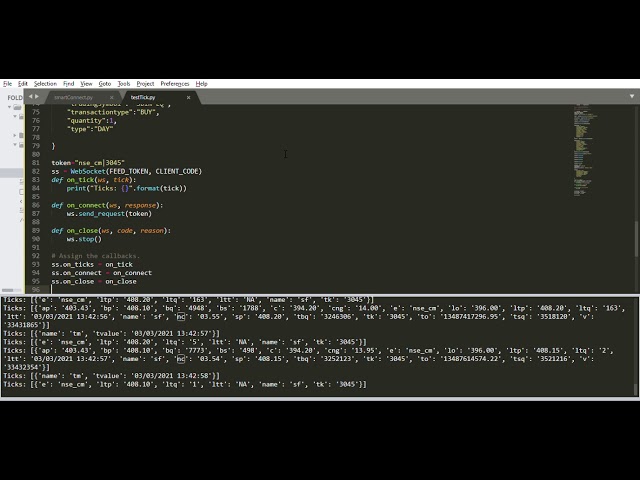This screenshot has height=480, width=640.
Task: Close the testTick.py tab
Action: 188,98
